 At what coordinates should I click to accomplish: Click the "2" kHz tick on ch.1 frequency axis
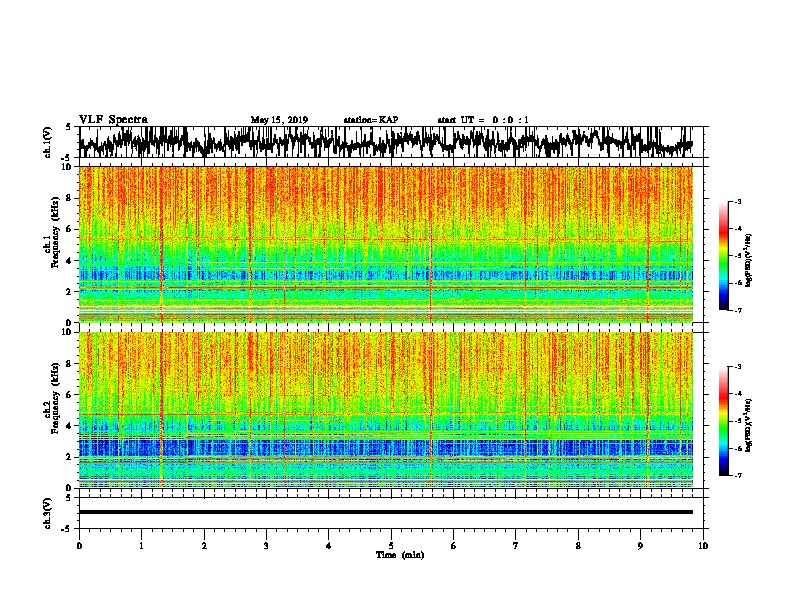70,292
